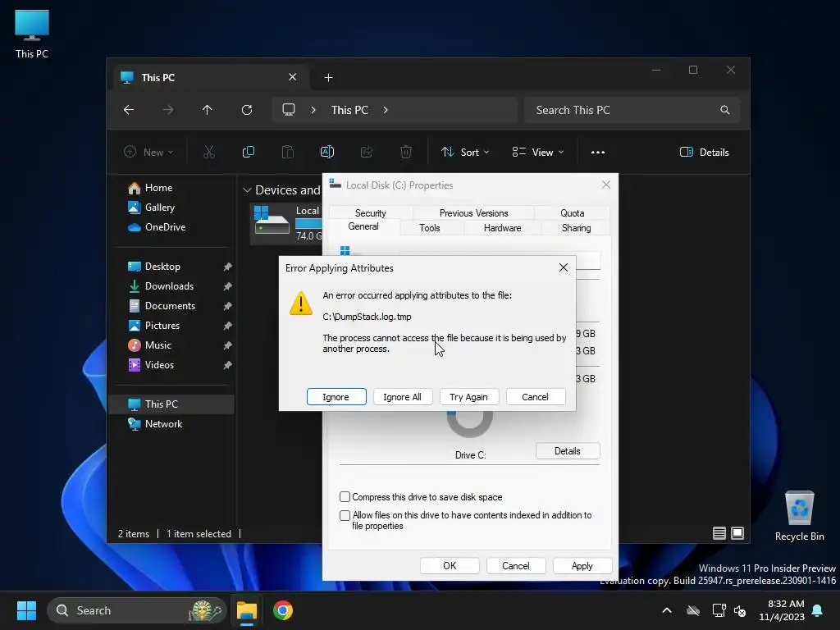Switch to the Sharing tab

click(577, 228)
